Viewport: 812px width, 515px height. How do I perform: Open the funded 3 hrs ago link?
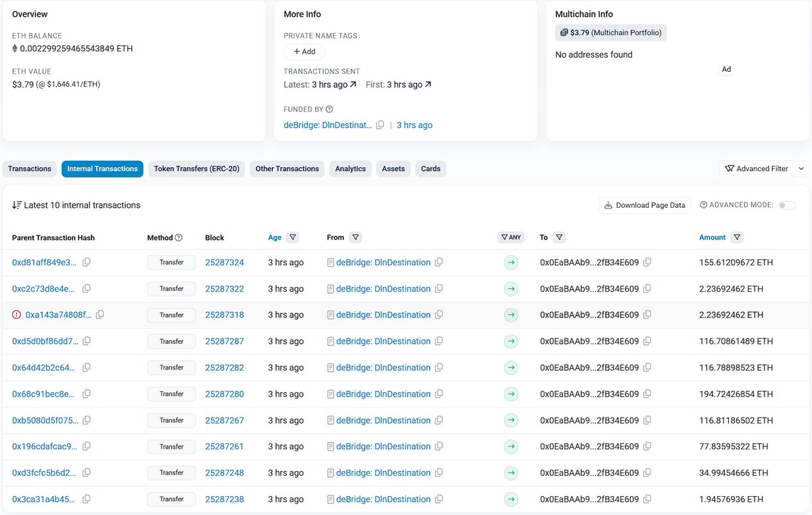pos(415,125)
